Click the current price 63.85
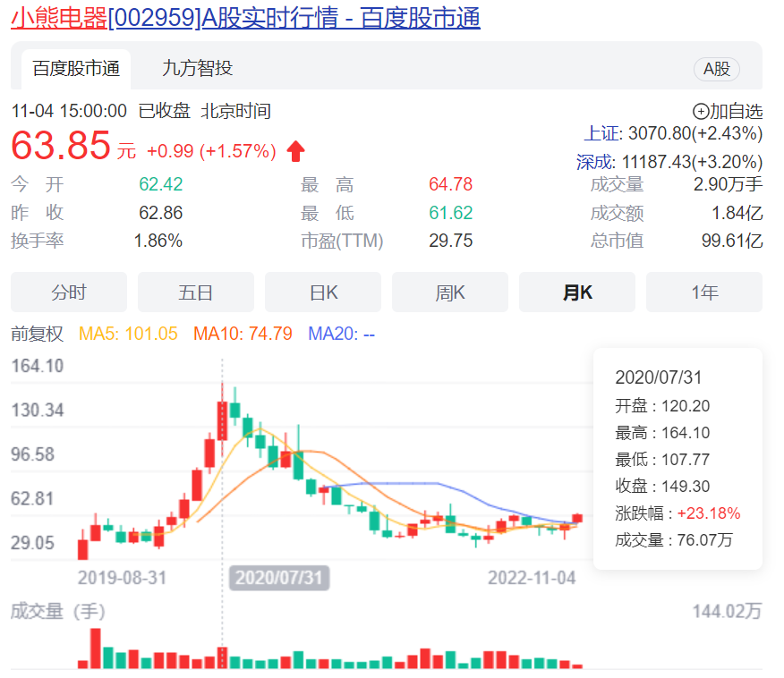Viewport: 784px width, 678px height. click(61, 146)
